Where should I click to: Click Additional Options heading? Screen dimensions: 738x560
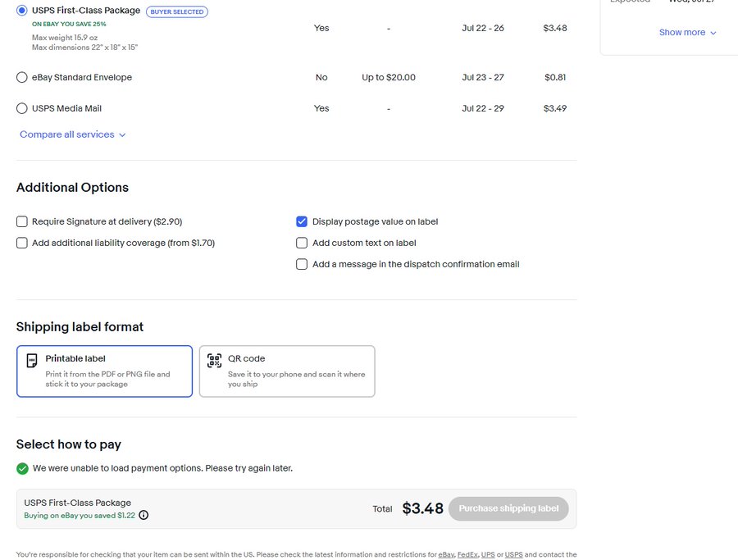pyautogui.click(x=72, y=187)
